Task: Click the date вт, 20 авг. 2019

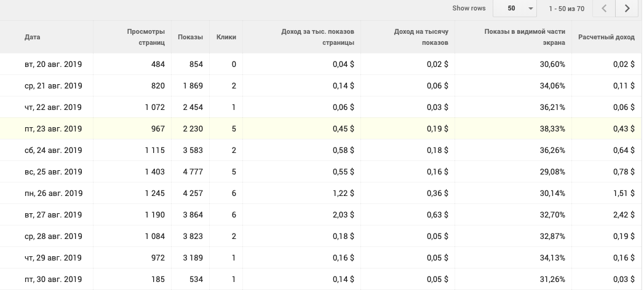Action: click(53, 65)
